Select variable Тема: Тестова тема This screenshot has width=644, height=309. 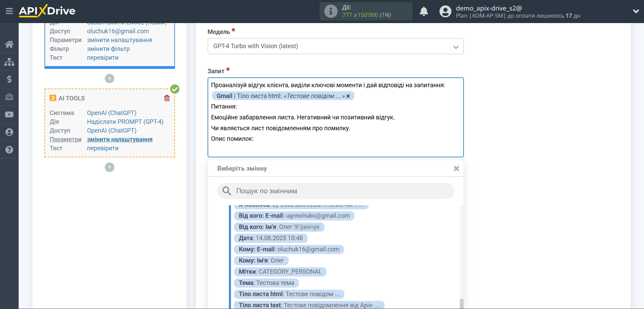[x=266, y=283]
